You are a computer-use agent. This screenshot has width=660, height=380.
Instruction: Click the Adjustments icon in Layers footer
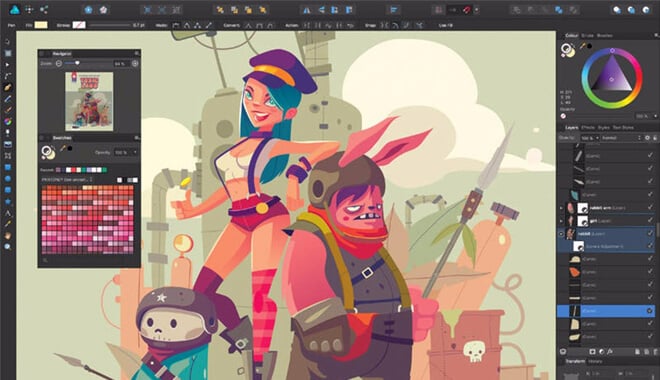[601, 351]
